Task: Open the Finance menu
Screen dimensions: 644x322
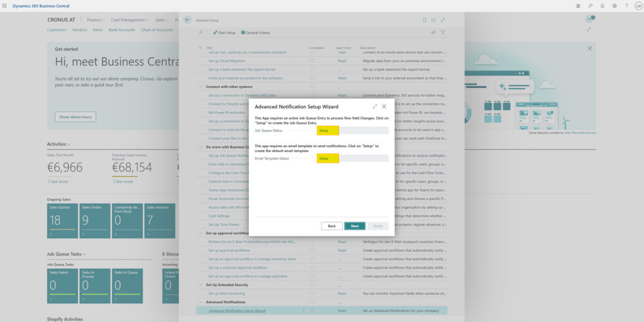Action: pos(96,20)
